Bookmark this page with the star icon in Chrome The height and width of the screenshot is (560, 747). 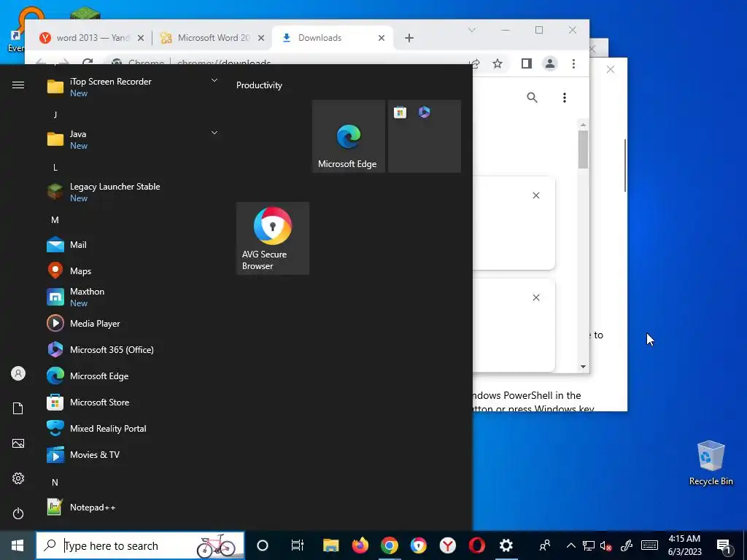pos(498,63)
